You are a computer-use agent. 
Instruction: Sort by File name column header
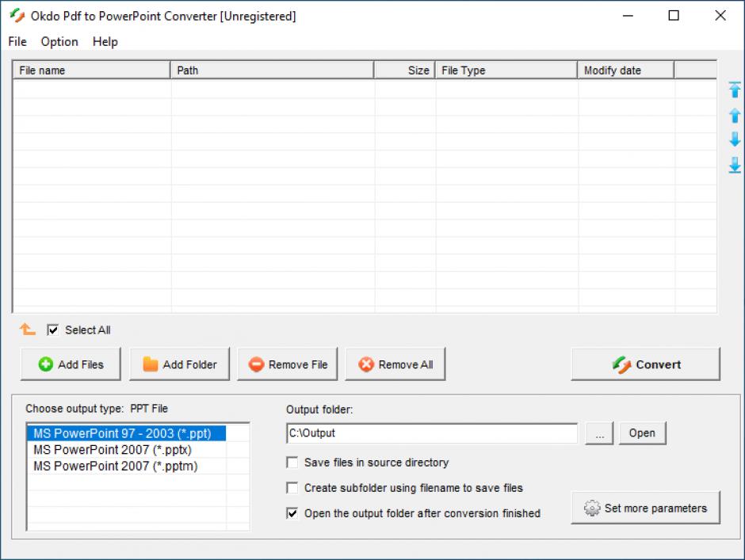coord(91,70)
